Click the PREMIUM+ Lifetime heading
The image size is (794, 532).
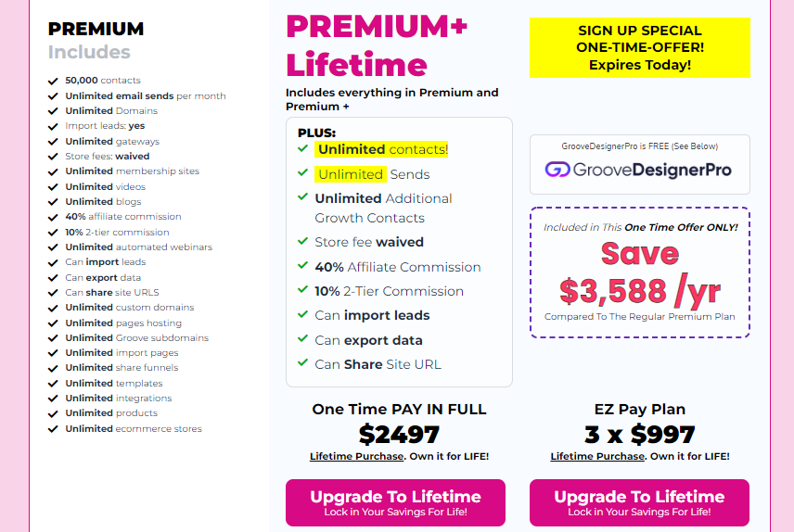pos(376,44)
